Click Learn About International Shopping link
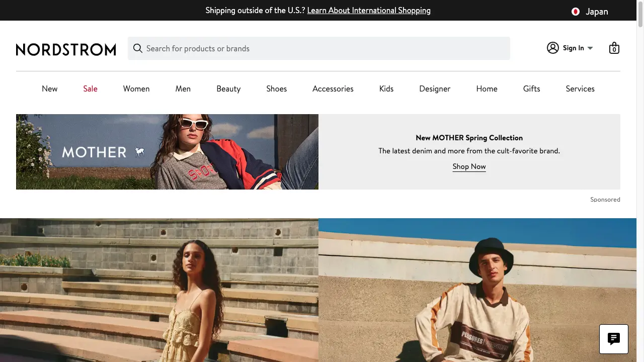Image resolution: width=644 pixels, height=362 pixels. click(x=369, y=10)
